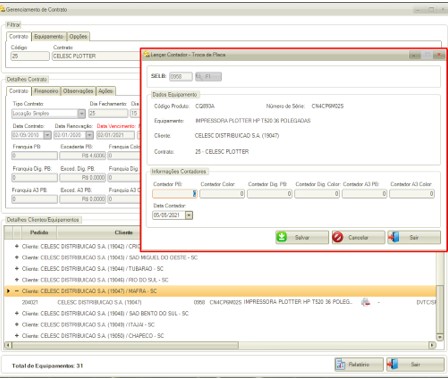Expand the CHAPECO - SC client row
This screenshot has width=448, height=379.
[x=17, y=336]
